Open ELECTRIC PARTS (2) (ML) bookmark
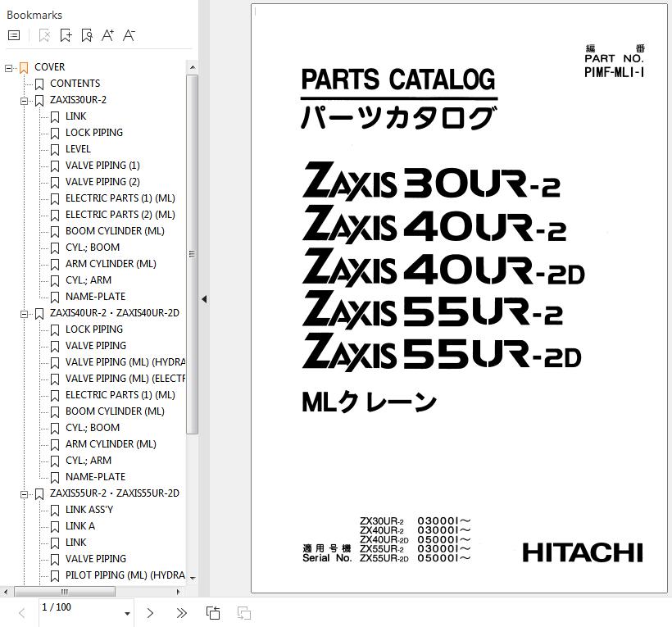Screen dimensions: 672x627 pyautogui.click(x=120, y=215)
